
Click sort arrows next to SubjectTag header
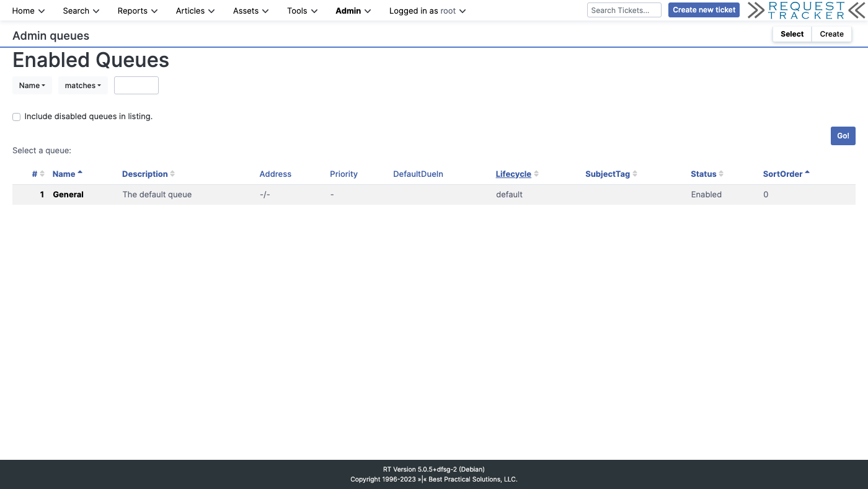(x=635, y=174)
